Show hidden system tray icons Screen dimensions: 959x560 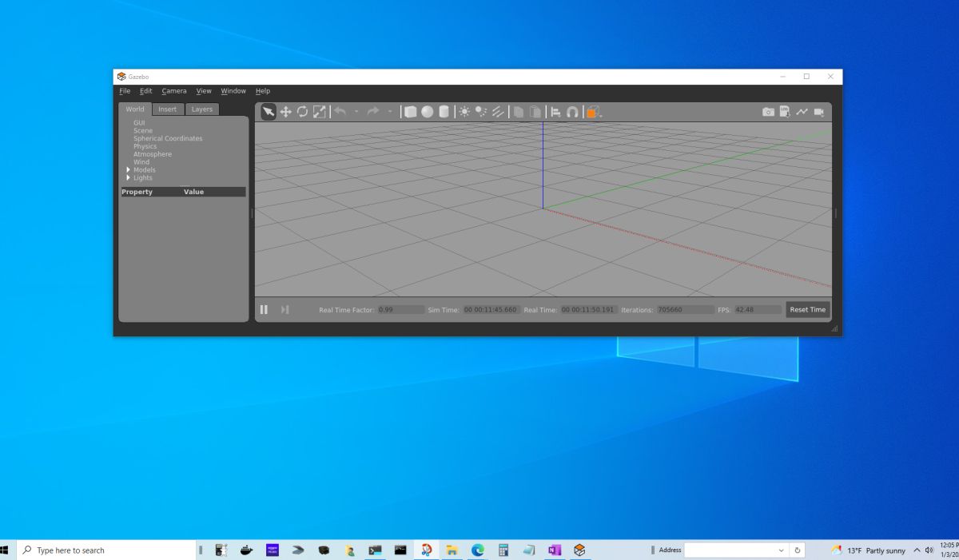917,550
